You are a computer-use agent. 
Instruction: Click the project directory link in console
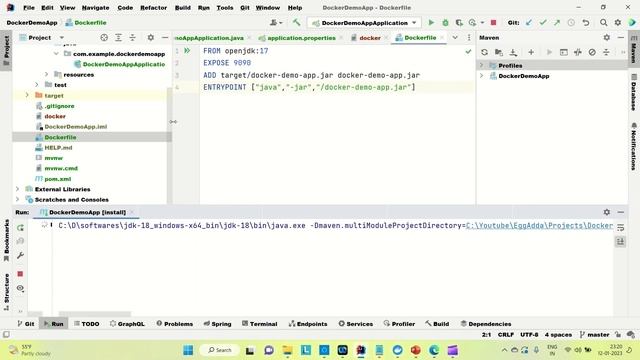(539, 225)
